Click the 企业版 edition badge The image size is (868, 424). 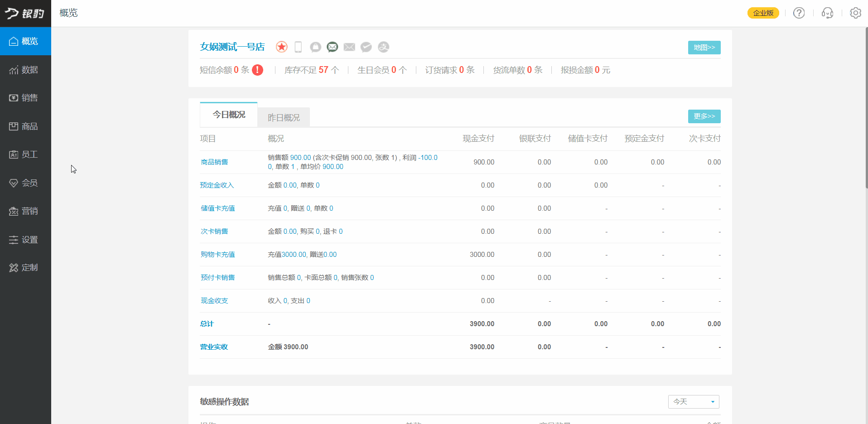[763, 13]
